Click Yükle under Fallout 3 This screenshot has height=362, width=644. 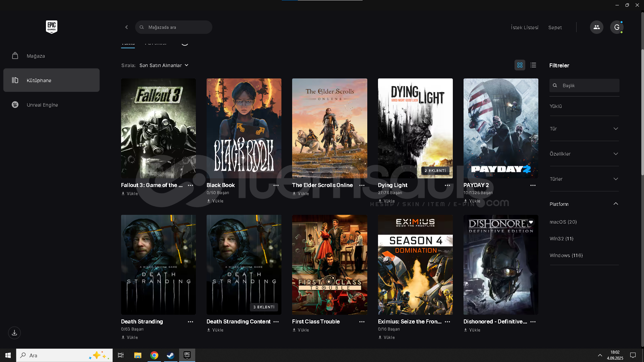(129, 194)
